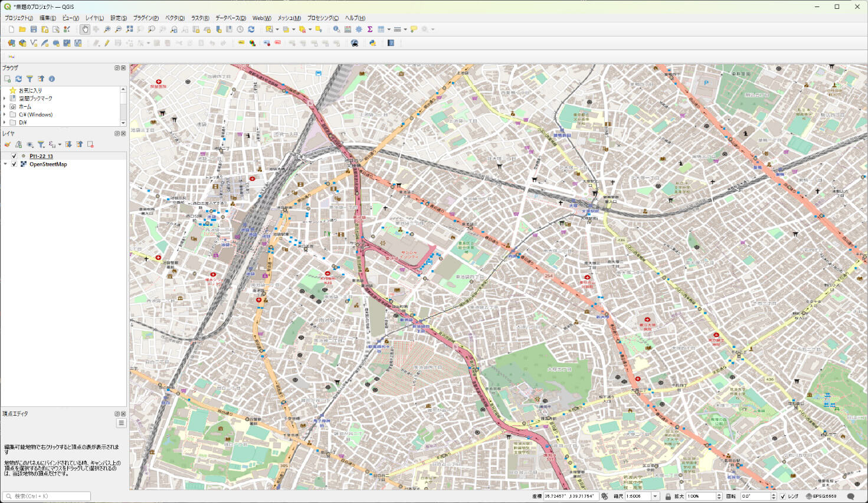Viewport: 868px width, 503px height.
Task: Open the scale 1:5006 dropdown arrow
Action: 655,497
